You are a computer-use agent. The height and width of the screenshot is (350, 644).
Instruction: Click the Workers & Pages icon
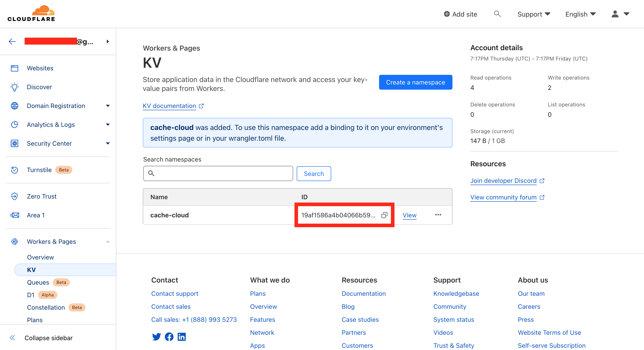15,241
